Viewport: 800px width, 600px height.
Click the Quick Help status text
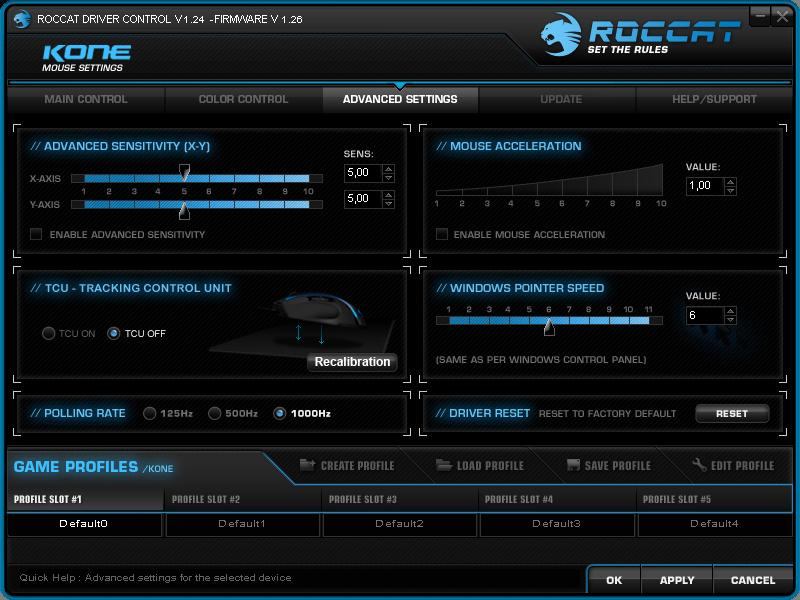click(155, 578)
